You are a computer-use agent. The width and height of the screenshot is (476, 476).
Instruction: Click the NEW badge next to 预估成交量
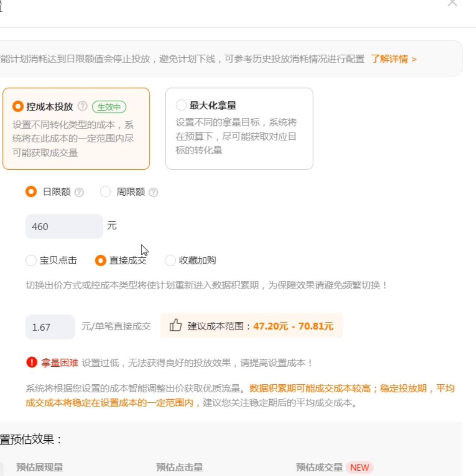click(359, 468)
